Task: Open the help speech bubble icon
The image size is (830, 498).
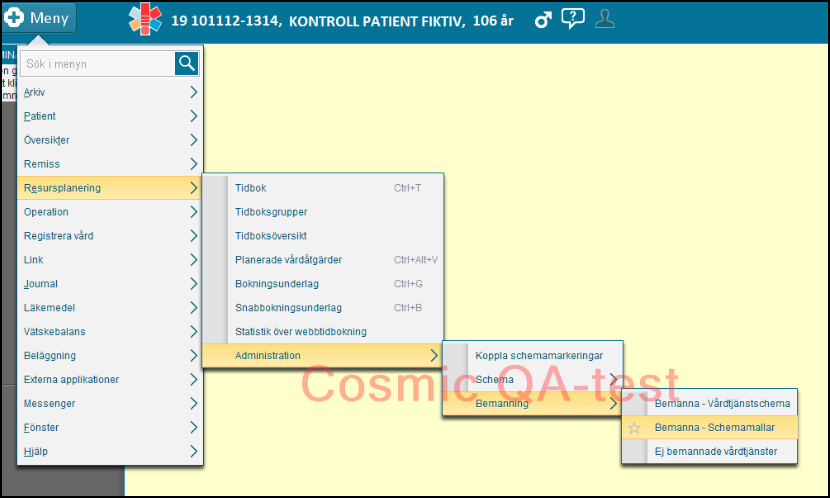Action: (x=573, y=19)
